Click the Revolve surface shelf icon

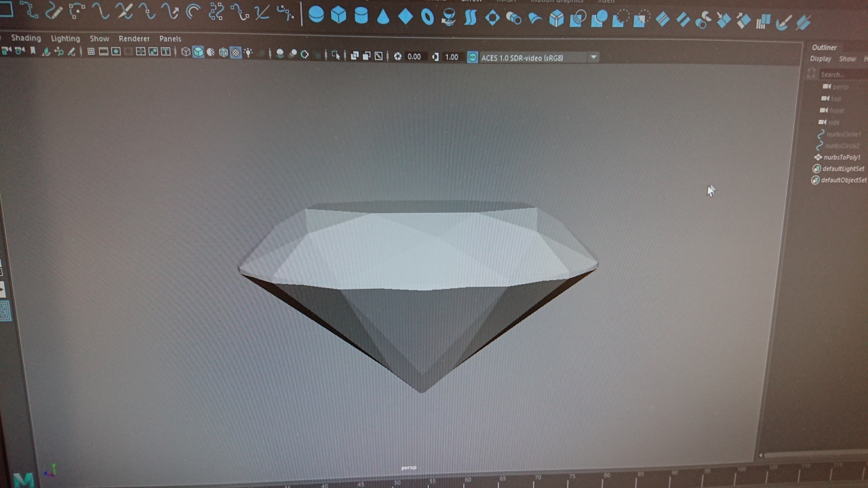point(448,18)
